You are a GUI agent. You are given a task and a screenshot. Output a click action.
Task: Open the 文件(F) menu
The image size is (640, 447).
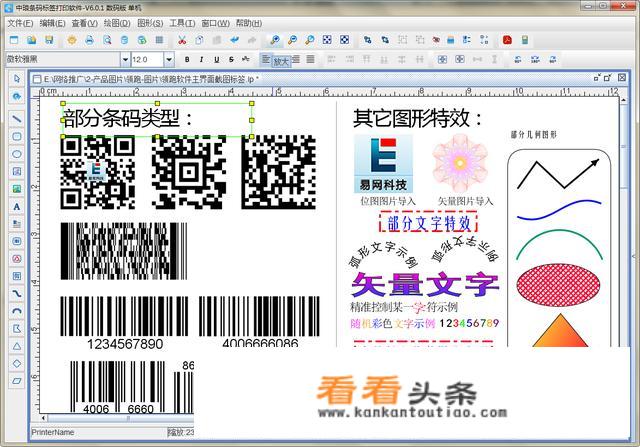click(20, 23)
